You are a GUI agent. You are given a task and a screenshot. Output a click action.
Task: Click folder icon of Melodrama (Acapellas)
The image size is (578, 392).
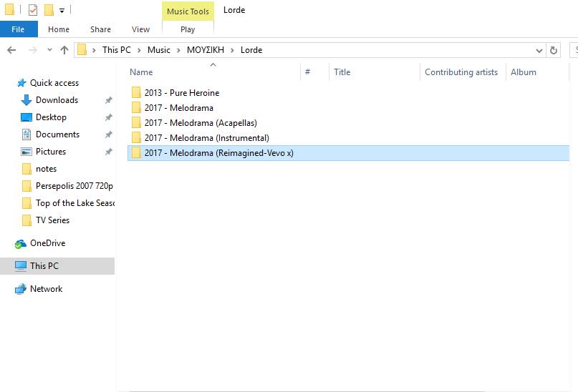(x=136, y=122)
